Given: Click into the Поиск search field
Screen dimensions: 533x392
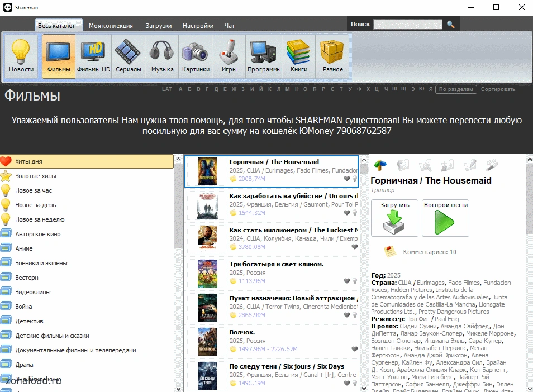Looking at the screenshot, I should pyautogui.click(x=407, y=24).
